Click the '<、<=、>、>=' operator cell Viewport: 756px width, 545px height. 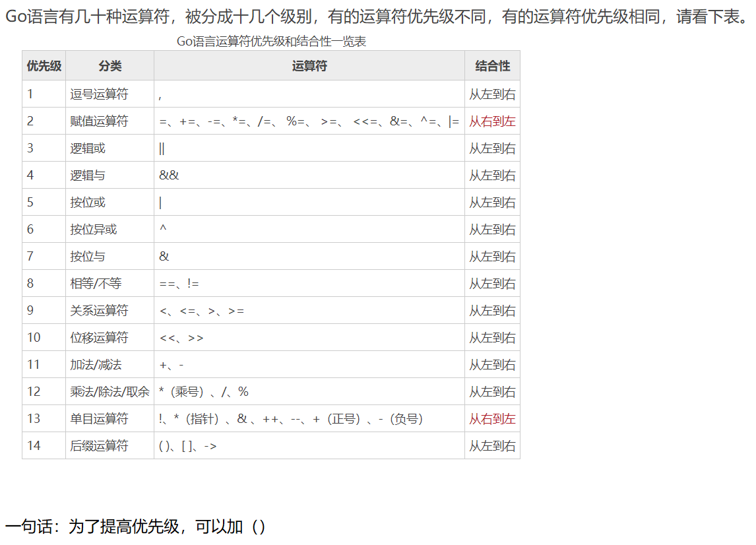[x=309, y=310]
